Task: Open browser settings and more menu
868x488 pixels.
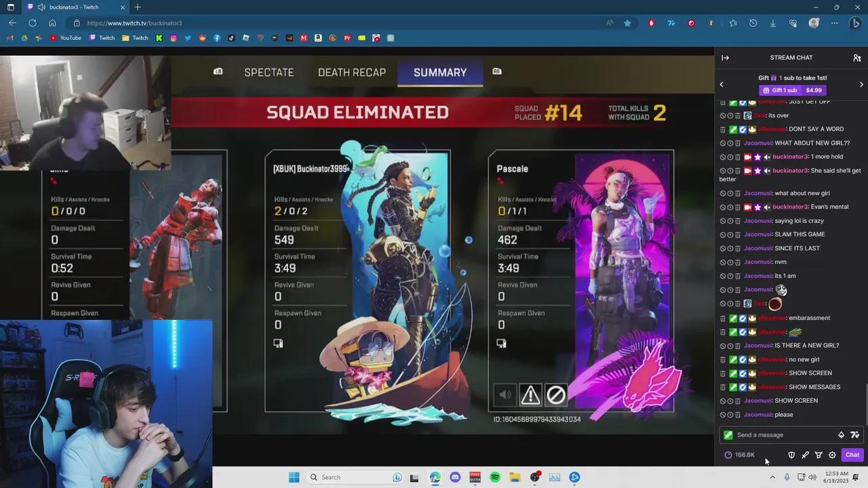Action: [834, 23]
